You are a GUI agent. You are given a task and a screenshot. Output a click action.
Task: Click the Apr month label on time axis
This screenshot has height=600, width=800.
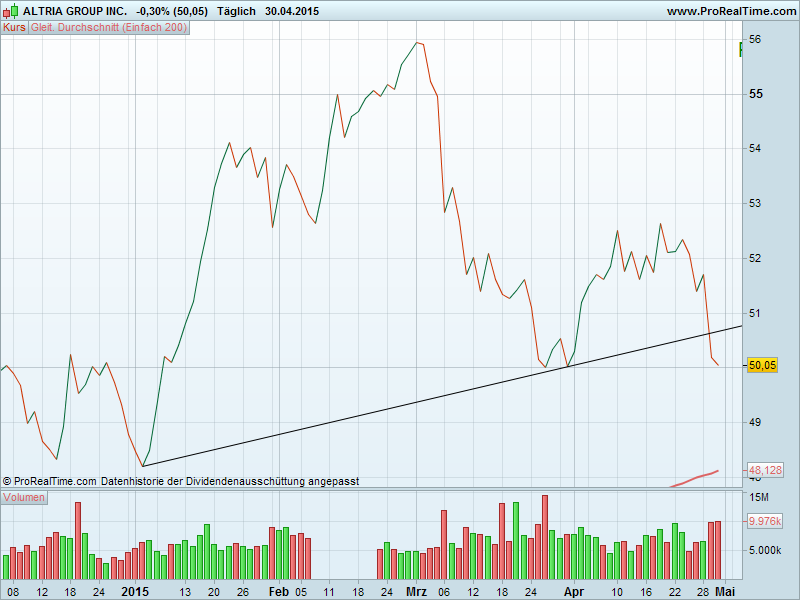[573, 592]
